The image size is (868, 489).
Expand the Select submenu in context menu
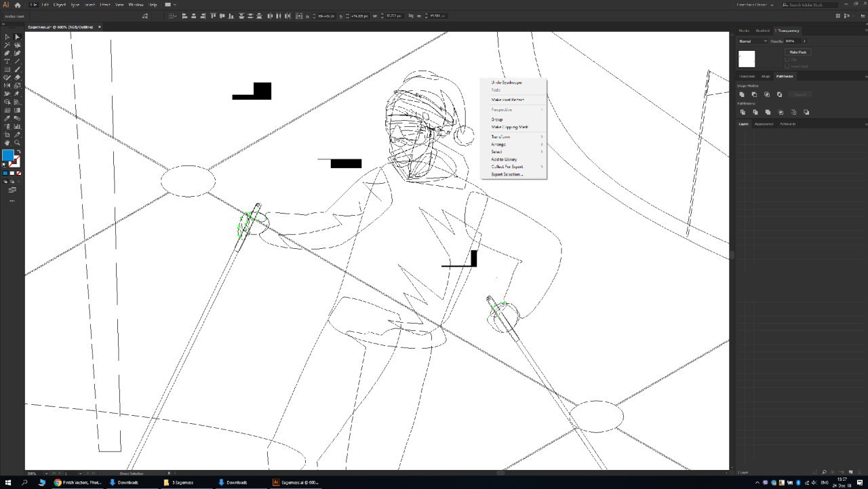[x=513, y=152]
